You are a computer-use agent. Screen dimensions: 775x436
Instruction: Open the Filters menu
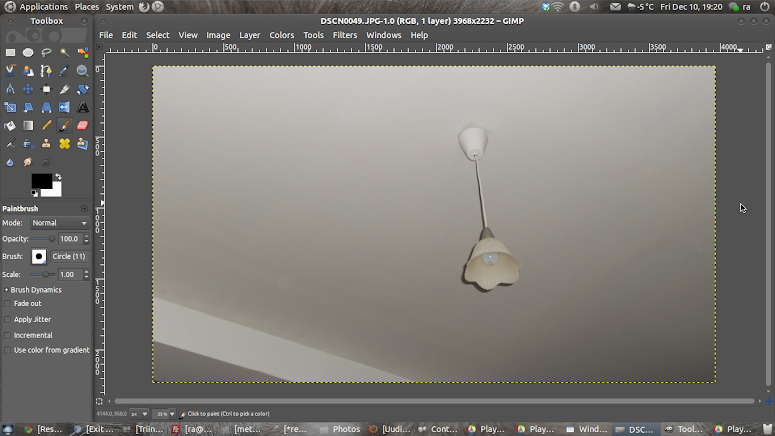click(x=345, y=35)
